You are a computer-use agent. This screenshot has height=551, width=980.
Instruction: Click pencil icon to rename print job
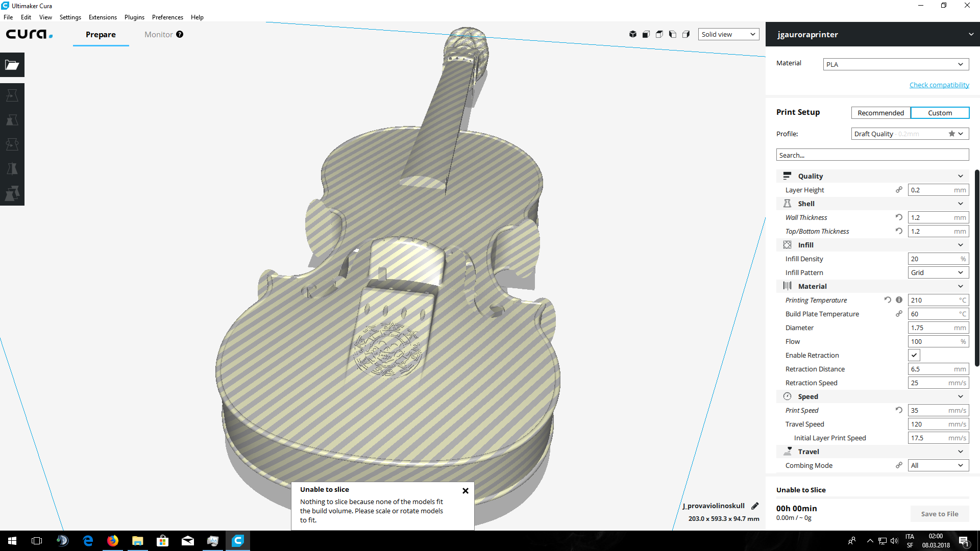tap(755, 506)
